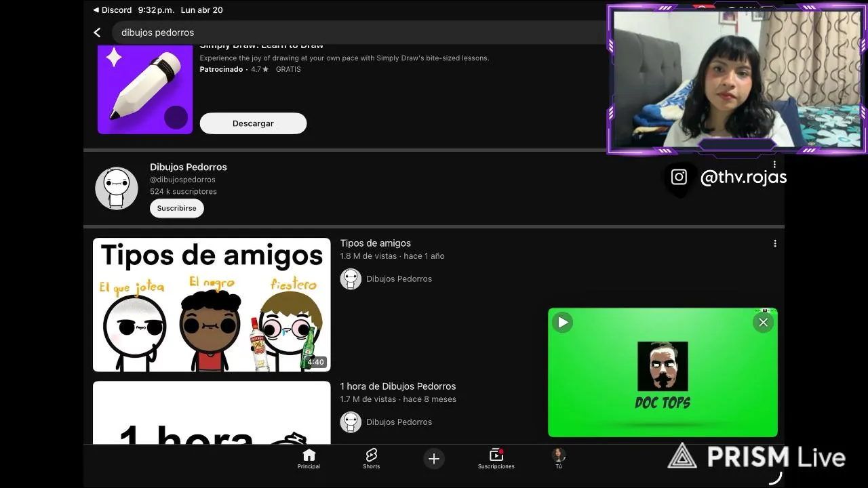
Task: Close the DOC TOPS miniplayer
Action: click(x=763, y=323)
